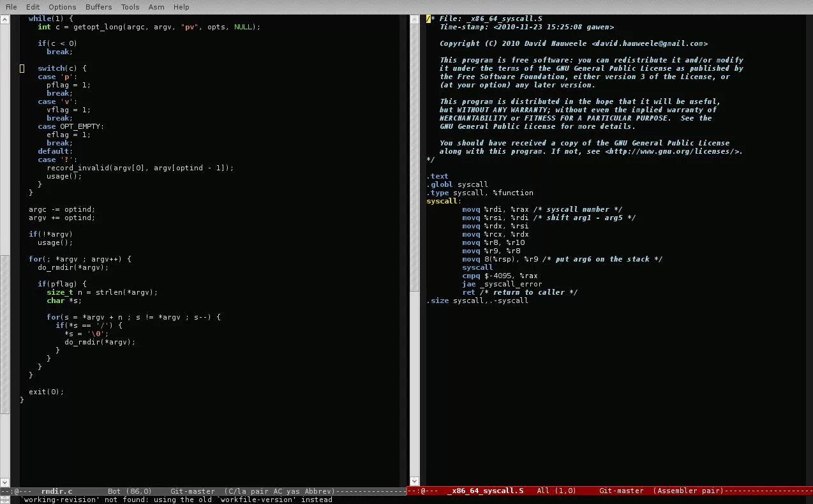
Task: Click the rmdir.c pane scrollbar thumb
Action: click(4, 334)
